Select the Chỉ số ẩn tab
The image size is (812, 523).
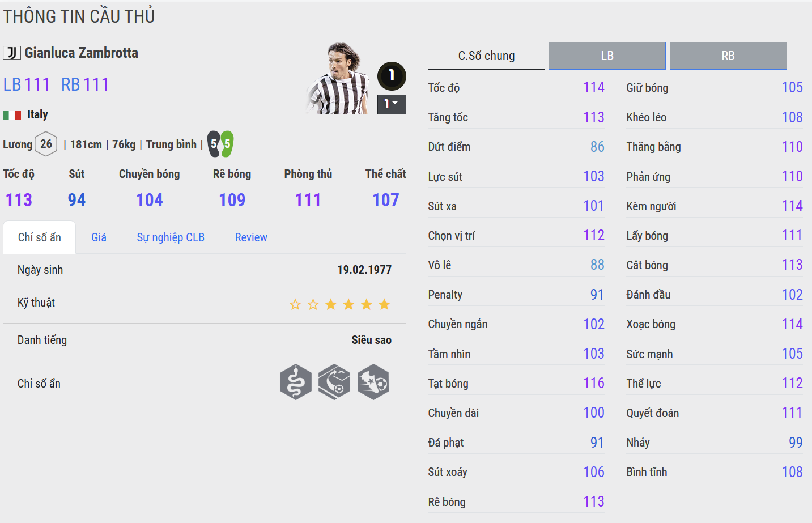(39, 237)
